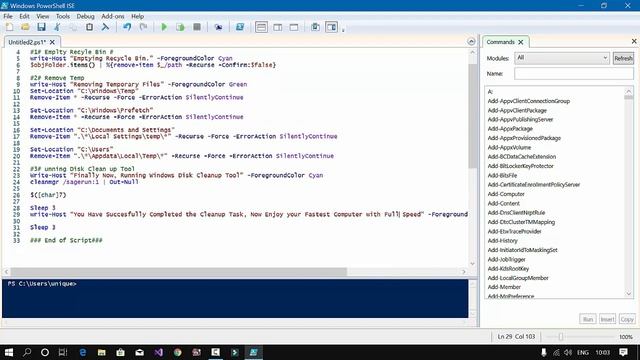Show script pane on top layout icon
This screenshot has width=640, height=360.
click(x=261, y=27)
